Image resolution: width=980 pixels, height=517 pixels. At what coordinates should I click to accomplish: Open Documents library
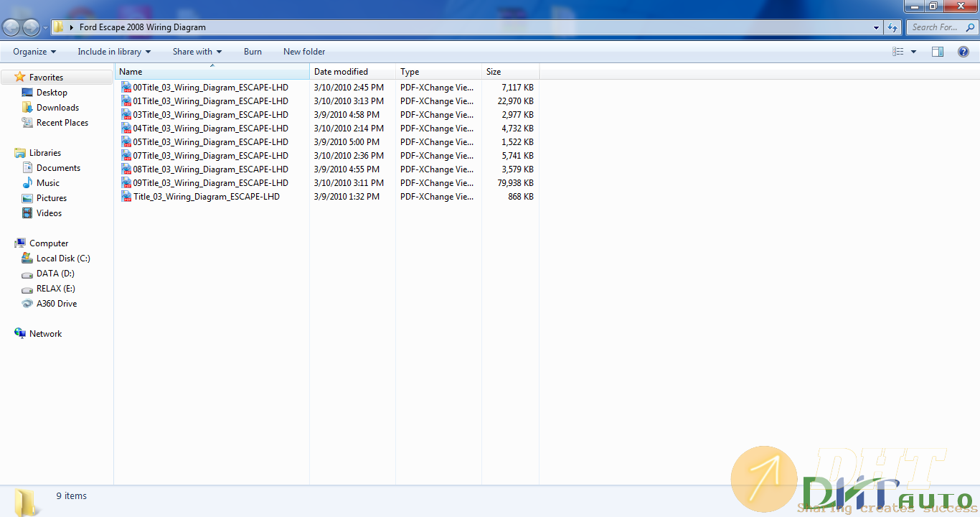[58, 168]
